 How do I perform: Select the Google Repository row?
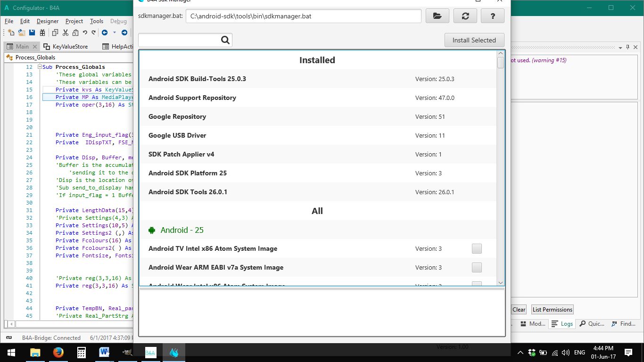pyautogui.click(x=318, y=116)
